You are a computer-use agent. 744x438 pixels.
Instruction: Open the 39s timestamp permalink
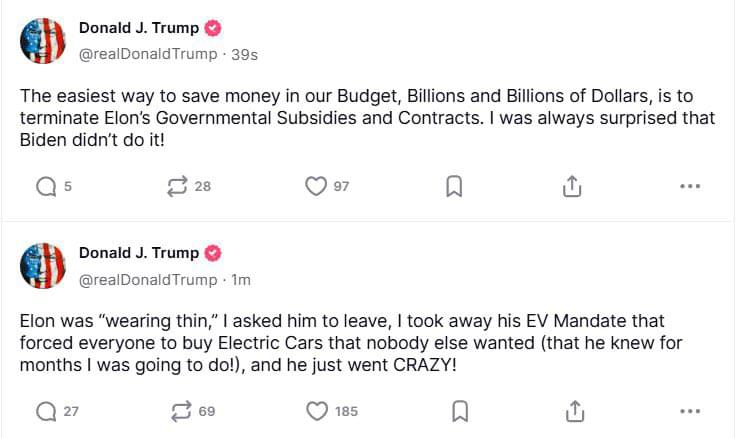244,55
